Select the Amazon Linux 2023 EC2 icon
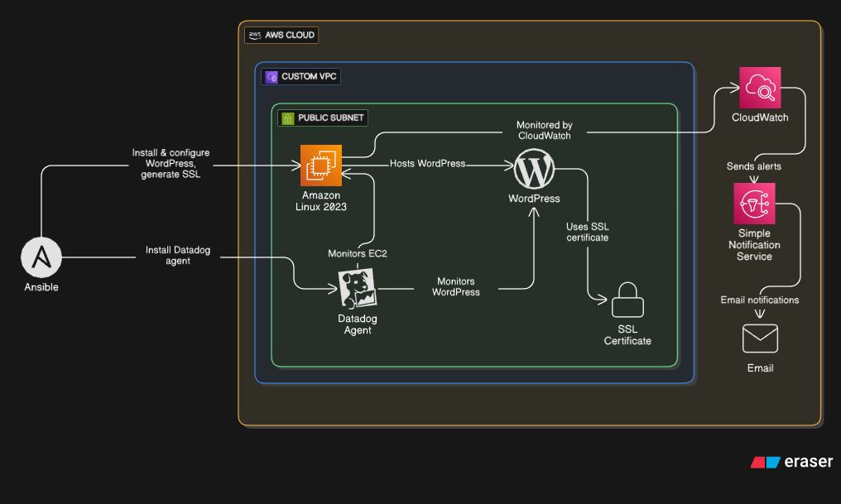Image resolution: width=841 pixels, height=504 pixels. point(320,166)
